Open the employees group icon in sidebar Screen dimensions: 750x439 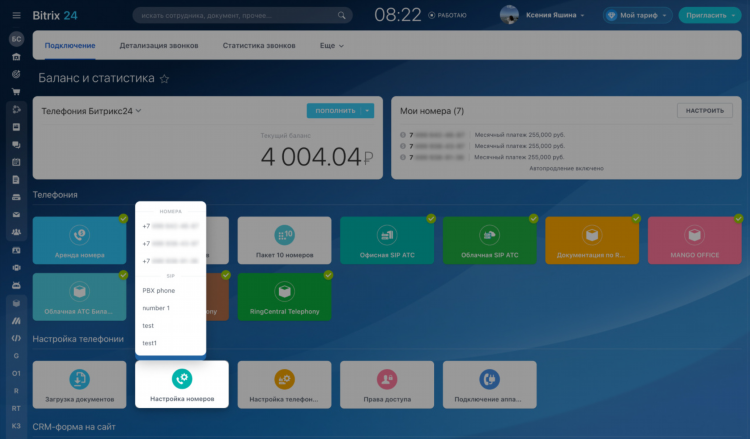click(16, 232)
